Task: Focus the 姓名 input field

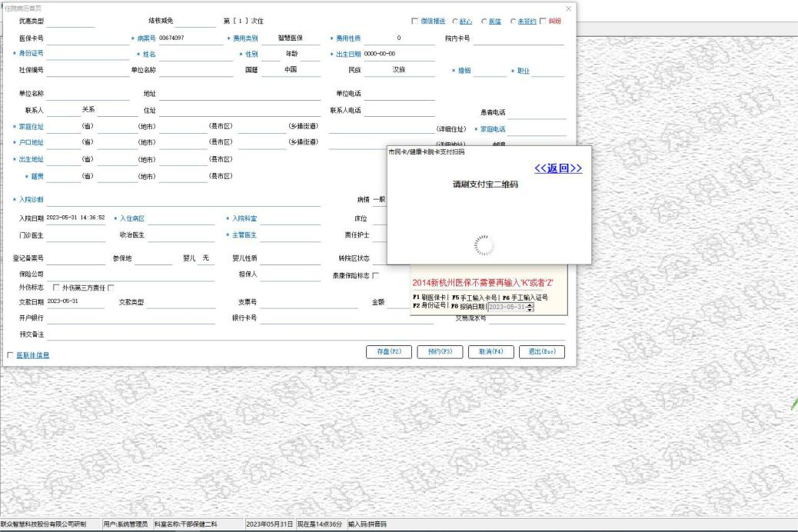Action: pyautogui.click(x=195, y=55)
